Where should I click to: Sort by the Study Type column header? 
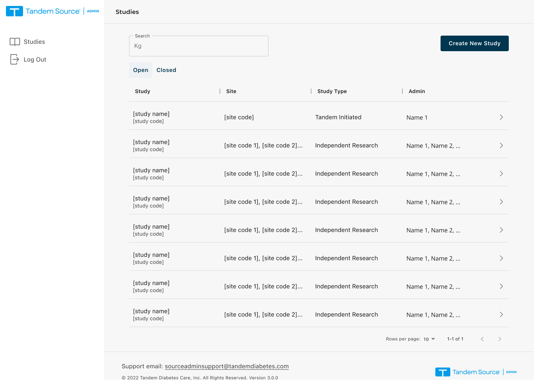click(x=332, y=91)
